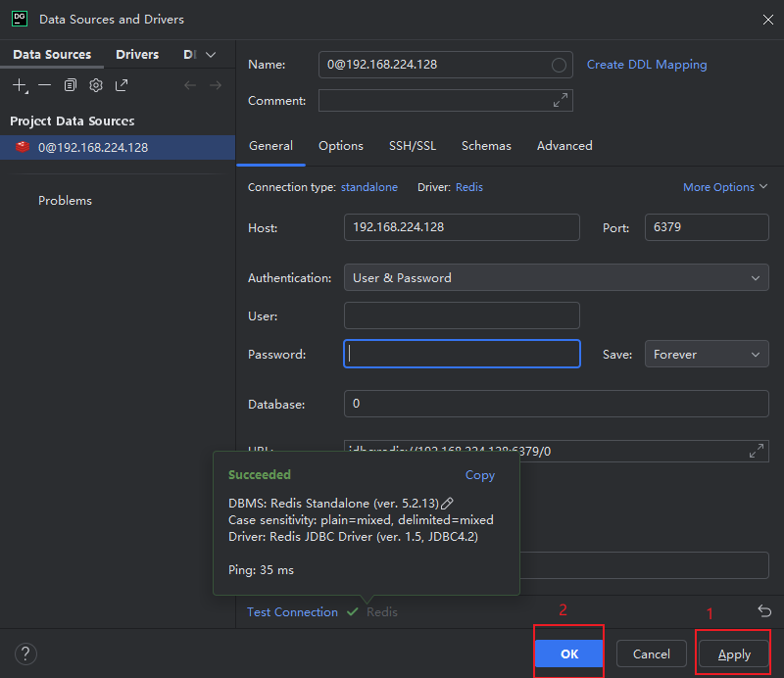Viewport: 784px width, 678px height.
Task: Expand the Comment field with arrows icon
Action: pos(561,100)
